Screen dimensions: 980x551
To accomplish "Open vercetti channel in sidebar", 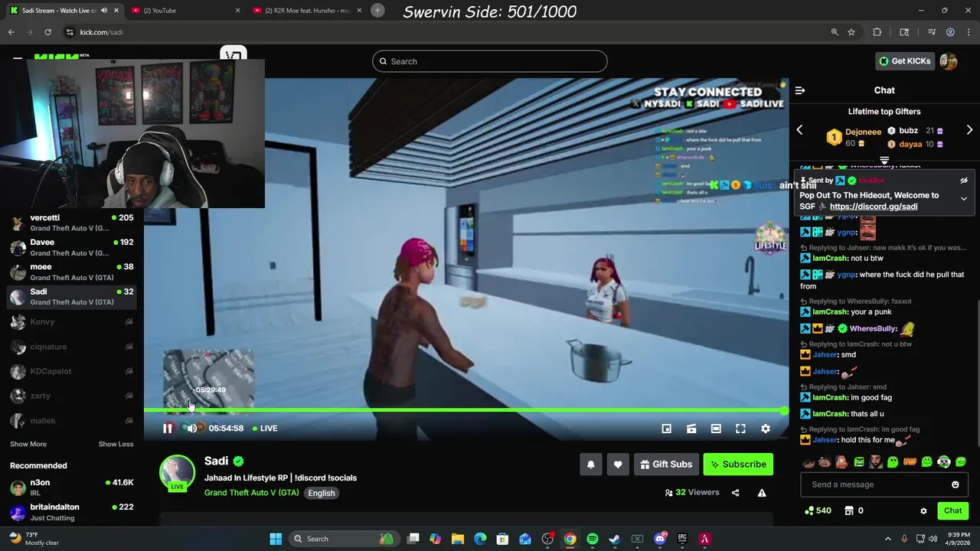I will [72, 223].
